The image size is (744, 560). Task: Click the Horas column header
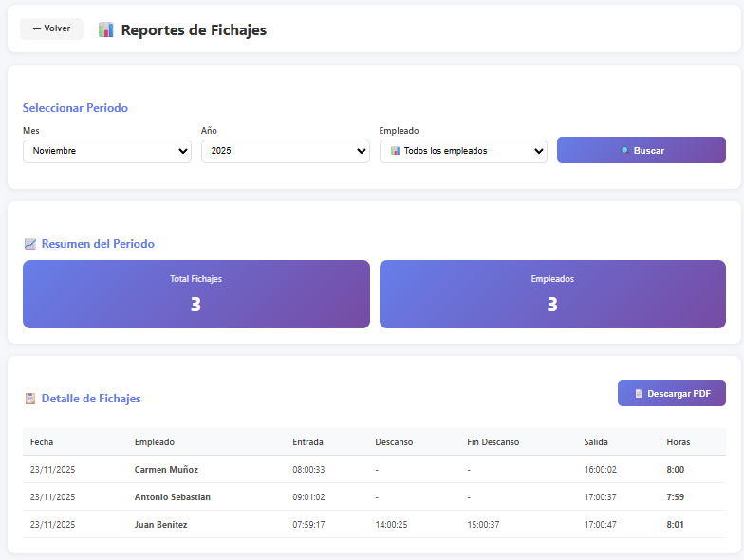[679, 442]
